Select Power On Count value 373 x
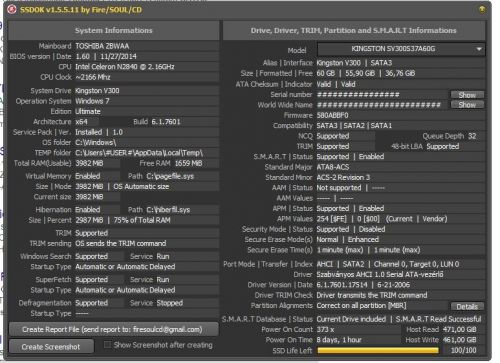Screen dimensions: 500x363 (325, 329)
